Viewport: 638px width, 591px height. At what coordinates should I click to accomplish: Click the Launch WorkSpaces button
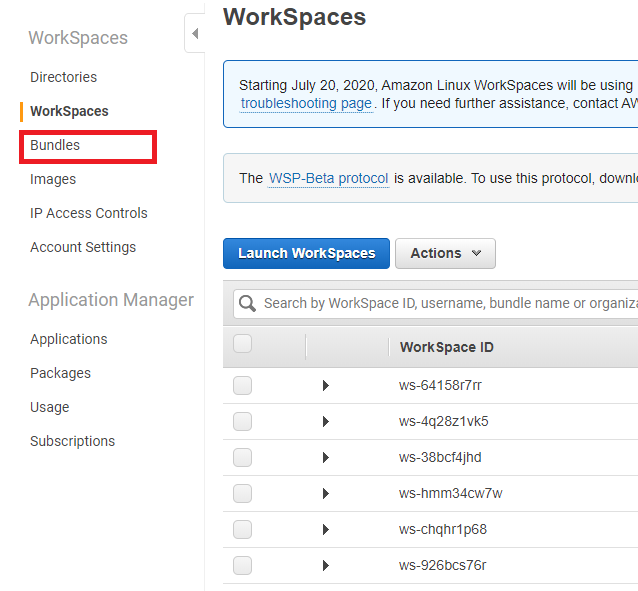(x=306, y=253)
